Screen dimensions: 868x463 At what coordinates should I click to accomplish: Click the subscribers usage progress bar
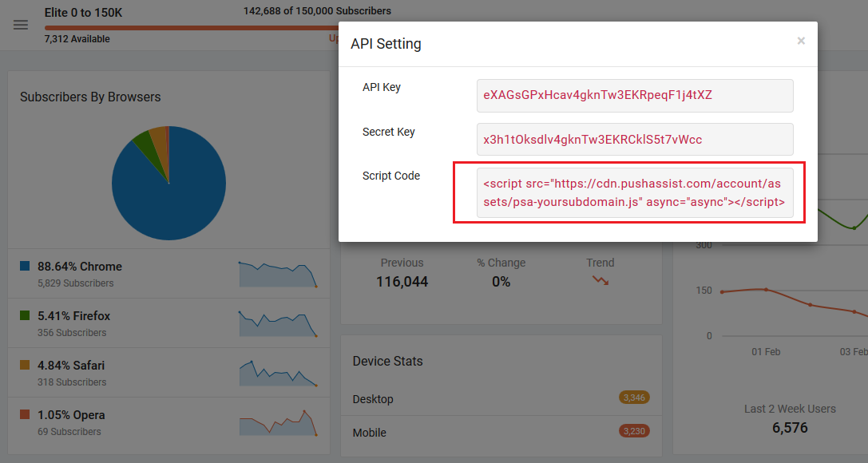coord(192,28)
